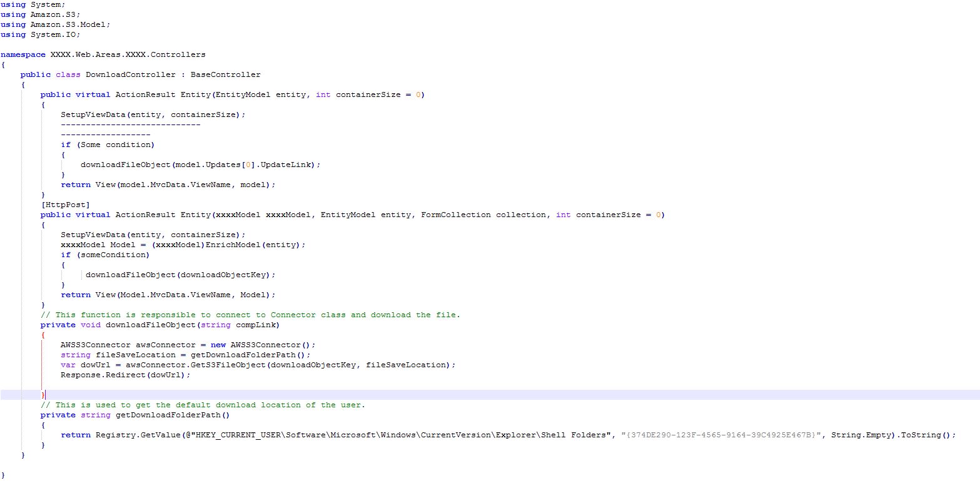Click the 'if (Some condition)' statement
The width and height of the screenshot is (980, 488).
(x=107, y=145)
